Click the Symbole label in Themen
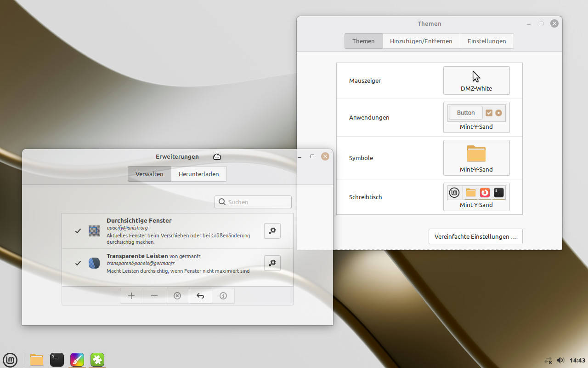The image size is (588, 368). pyautogui.click(x=361, y=158)
